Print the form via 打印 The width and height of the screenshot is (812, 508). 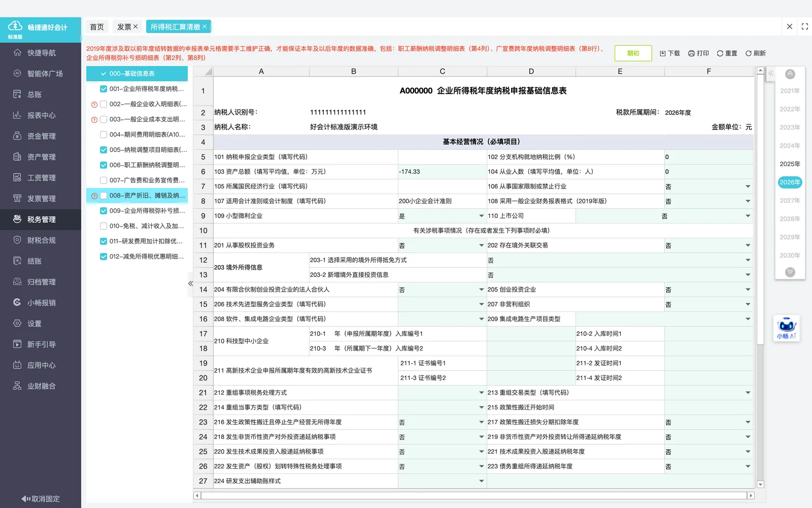pyautogui.click(x=698, y=53)
